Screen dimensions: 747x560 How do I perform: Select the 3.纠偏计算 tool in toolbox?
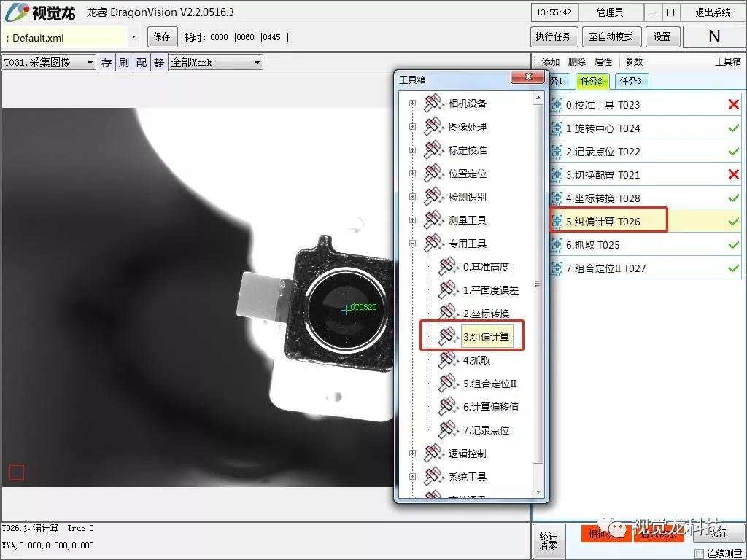coord(487,337)
